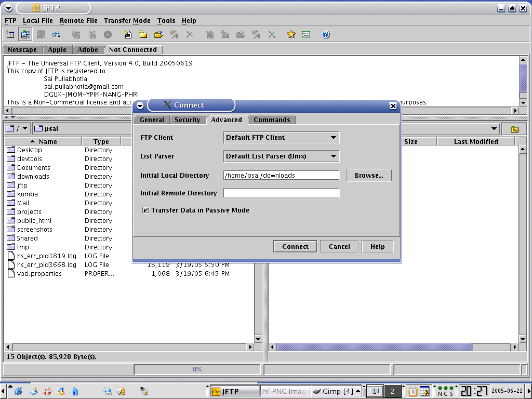Click the blue help question mark icon

[x=326, y=34]
